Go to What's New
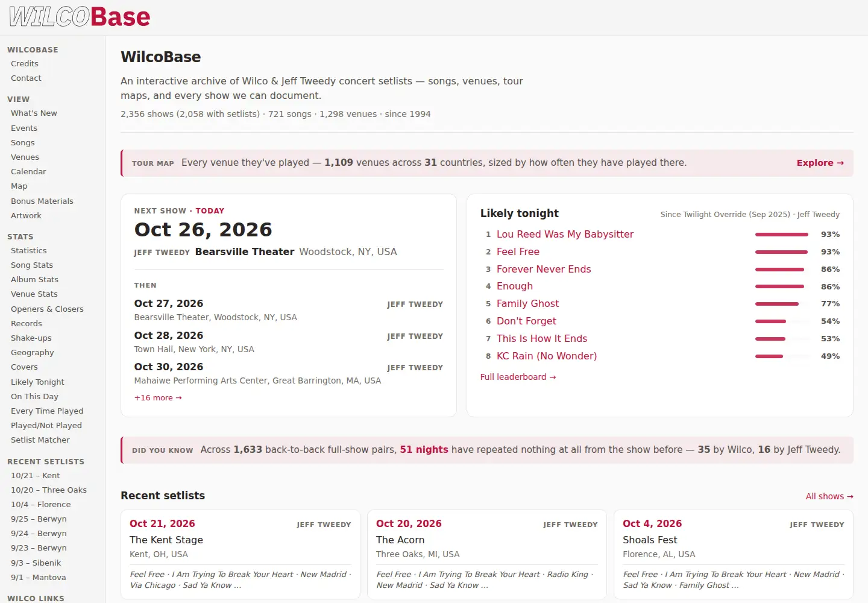 (34, 113)
